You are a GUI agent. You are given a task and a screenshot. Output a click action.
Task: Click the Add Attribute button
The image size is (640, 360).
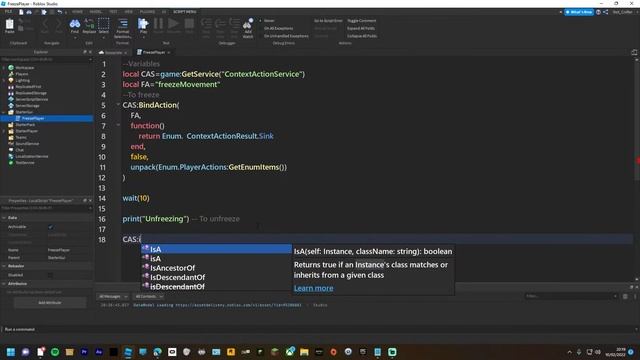(50, 303)
